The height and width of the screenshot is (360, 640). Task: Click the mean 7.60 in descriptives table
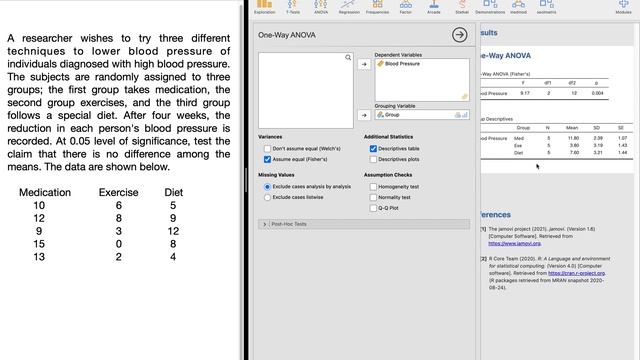(574, 153)
